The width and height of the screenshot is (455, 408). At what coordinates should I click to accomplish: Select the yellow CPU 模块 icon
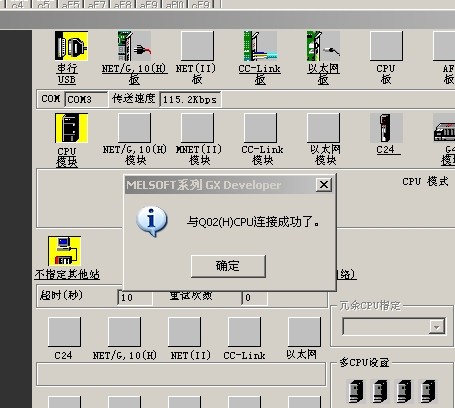(71, 128)
